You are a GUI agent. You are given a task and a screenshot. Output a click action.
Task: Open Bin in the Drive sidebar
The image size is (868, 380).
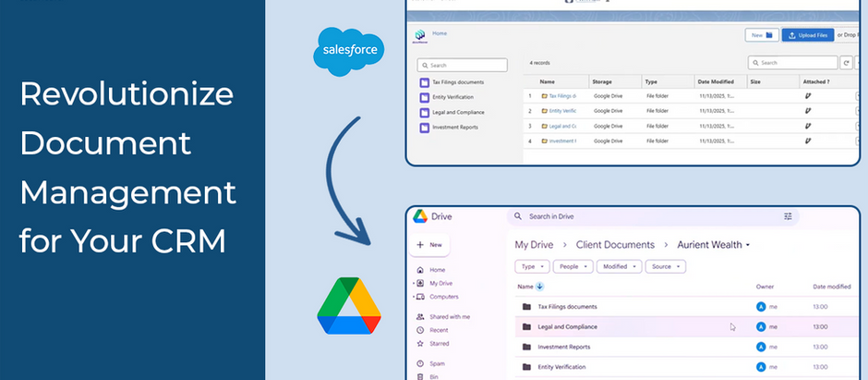click(x=428, y=376)
